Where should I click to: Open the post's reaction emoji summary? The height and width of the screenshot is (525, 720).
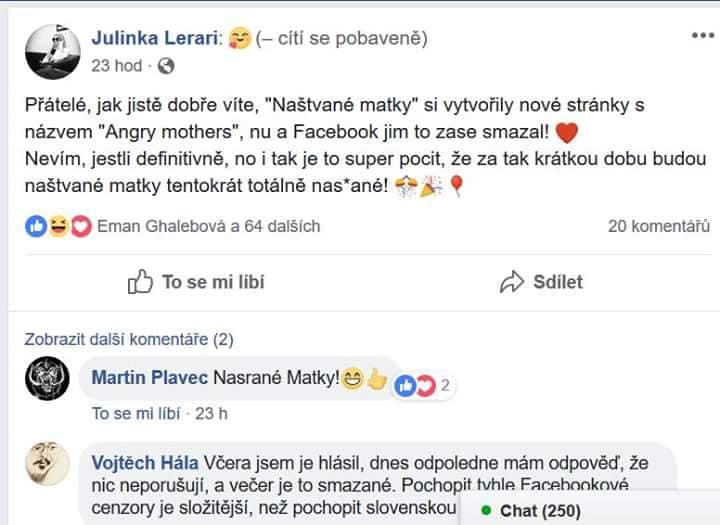(59, 226)
